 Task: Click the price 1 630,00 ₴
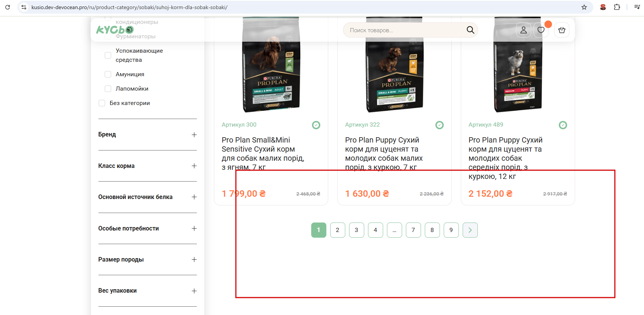tap(367, 194)
